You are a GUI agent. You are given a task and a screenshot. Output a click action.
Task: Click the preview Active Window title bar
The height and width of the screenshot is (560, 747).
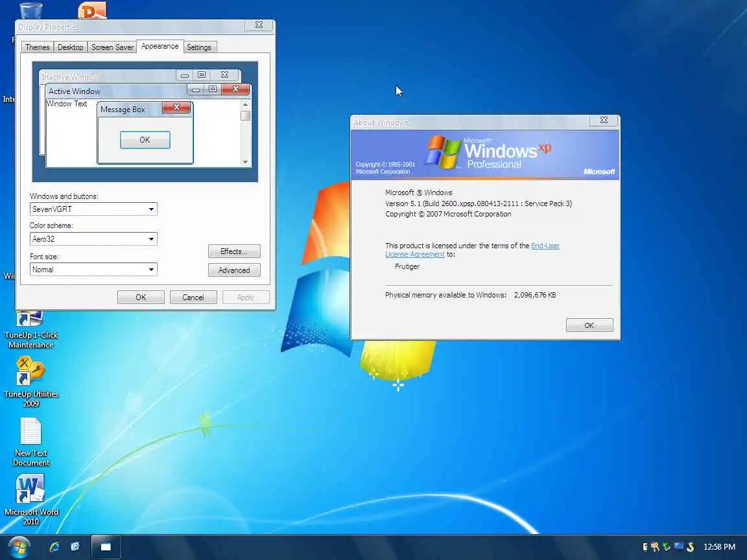117,91
